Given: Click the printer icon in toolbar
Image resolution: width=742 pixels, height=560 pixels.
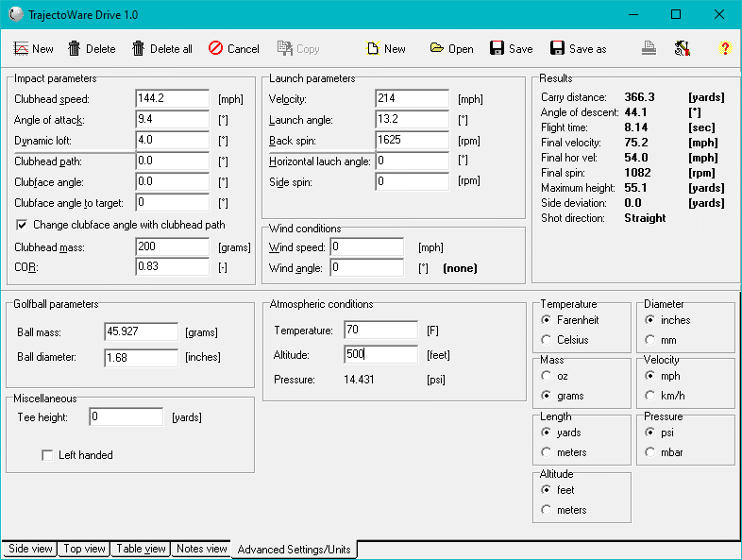Looking at the screenshot, I should [649, 49].
